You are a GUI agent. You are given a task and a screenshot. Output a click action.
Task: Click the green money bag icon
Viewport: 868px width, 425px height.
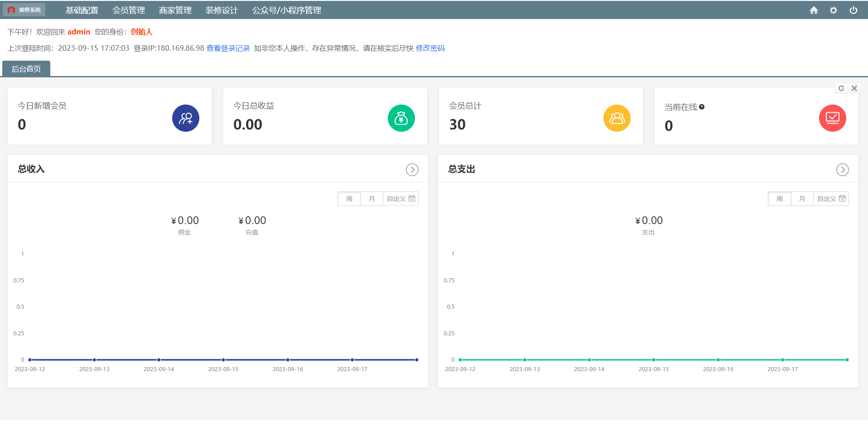coord(401,118)
